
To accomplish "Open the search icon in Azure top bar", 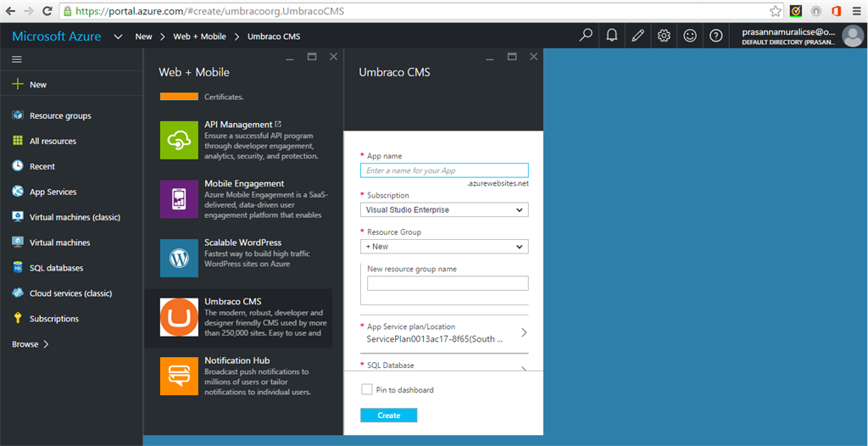I will [x=586, y=36].
